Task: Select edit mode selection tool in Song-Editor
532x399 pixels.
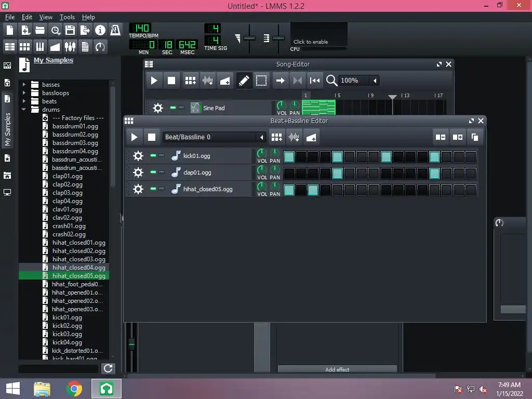Action: (261, 81)
